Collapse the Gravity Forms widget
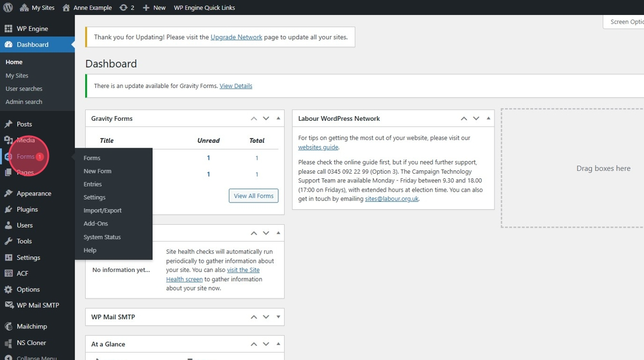The width and height of the screenshot is (644, 360). pyautogui.click(x=278, y=118)
